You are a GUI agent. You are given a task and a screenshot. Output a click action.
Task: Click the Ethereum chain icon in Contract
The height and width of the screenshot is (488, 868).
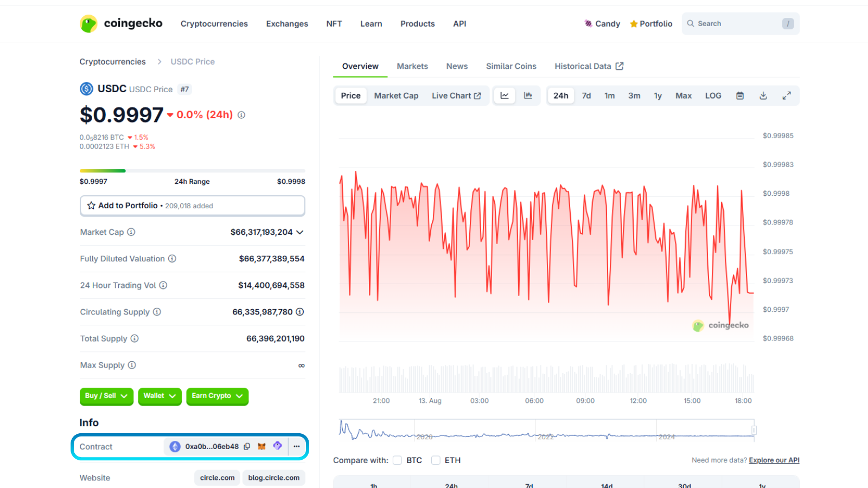[175, 446]
